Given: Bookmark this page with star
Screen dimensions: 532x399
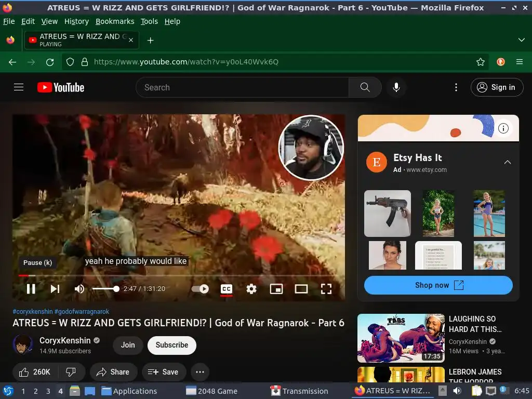Looking at the screenshot, I should tap(481, 62).
